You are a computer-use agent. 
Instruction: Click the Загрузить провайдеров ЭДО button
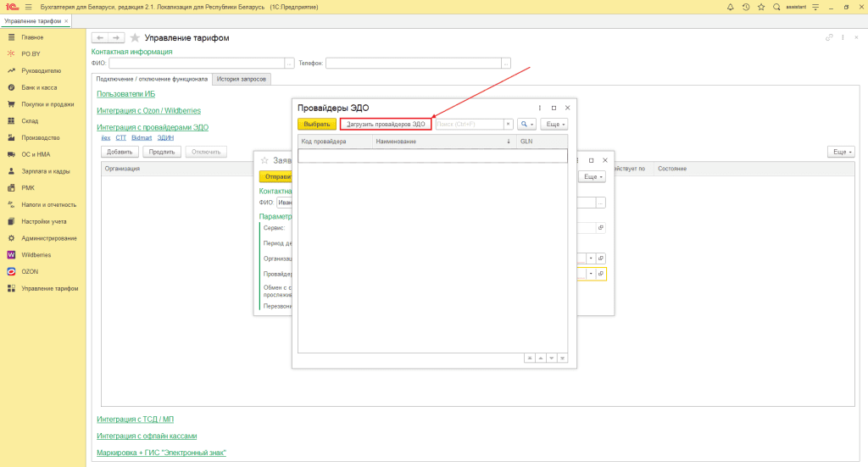pyautogui.click(x=386, y=124)
